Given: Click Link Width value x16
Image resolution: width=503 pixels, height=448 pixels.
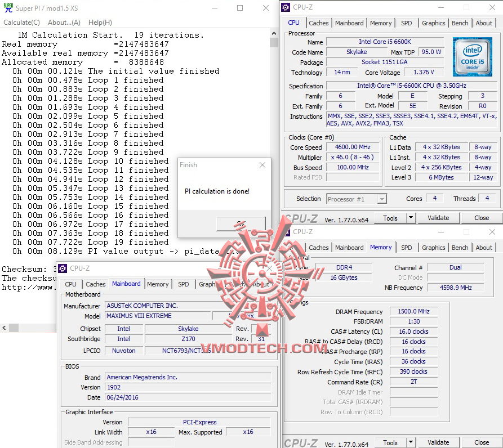Looking at the screenshot, I should pyautogui.click(x=151, y=432).
